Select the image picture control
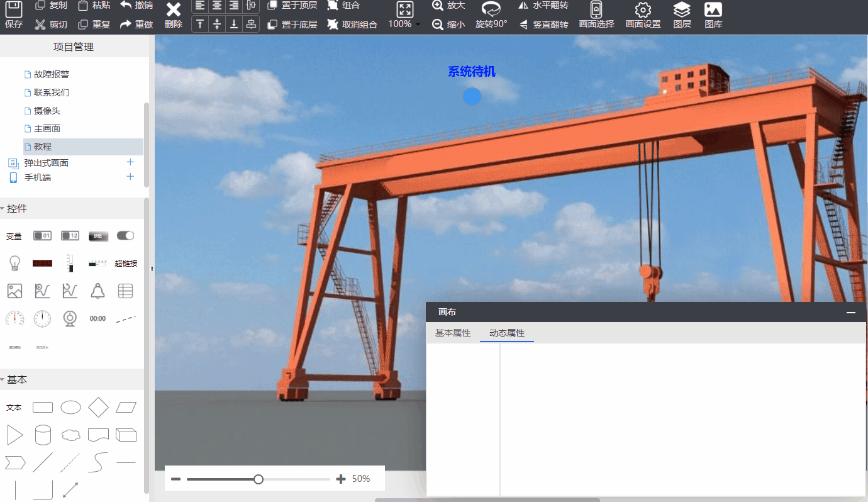The width and height of the screenshot is (868, 502). click(14, 291)
